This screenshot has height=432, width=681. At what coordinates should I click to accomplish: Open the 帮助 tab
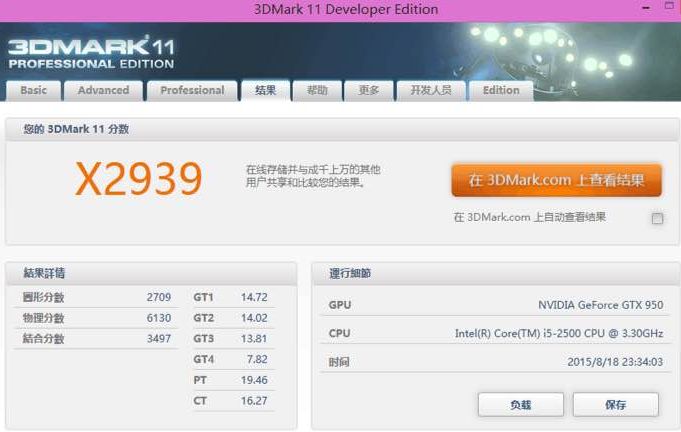coord(317,90)
